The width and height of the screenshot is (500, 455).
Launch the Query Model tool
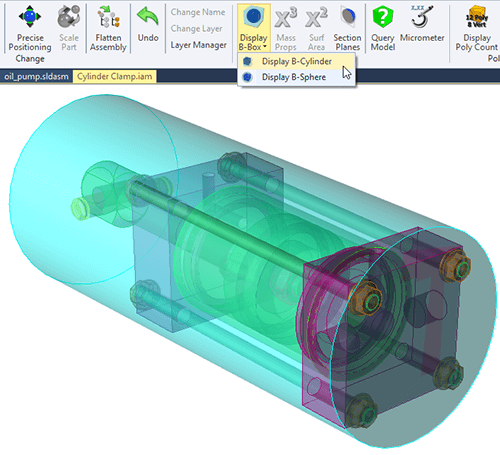[x=383, y=28]
